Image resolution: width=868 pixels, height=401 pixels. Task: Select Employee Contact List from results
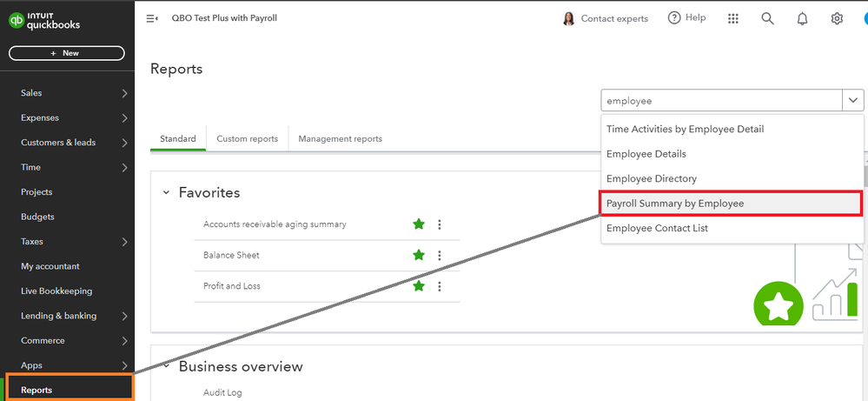coord(732,228)
